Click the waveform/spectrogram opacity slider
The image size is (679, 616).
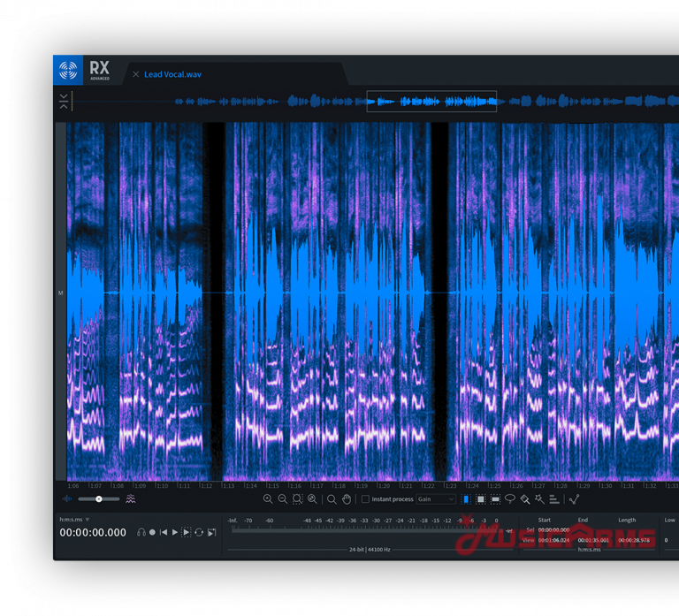99,499
